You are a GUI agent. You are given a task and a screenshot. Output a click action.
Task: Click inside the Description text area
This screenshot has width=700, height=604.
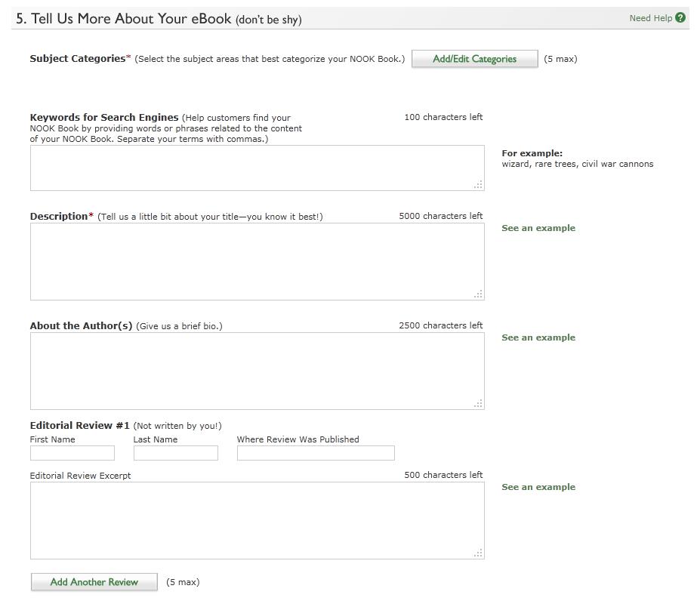pos(257,261)
